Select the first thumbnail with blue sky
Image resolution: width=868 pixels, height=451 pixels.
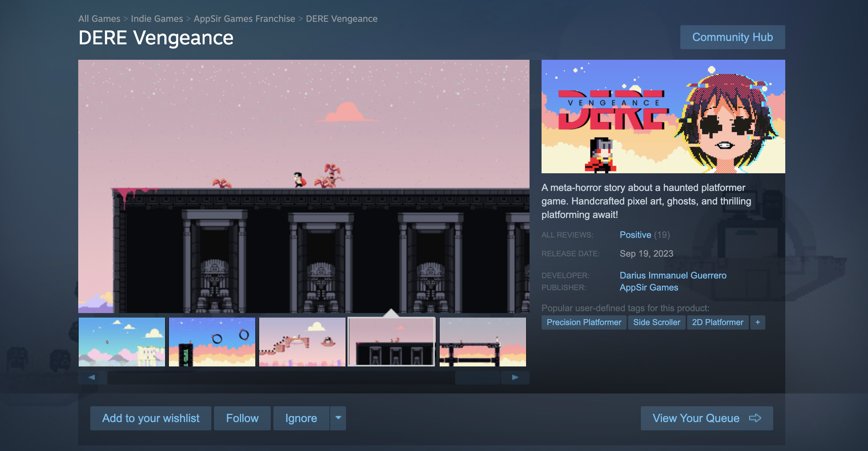click(122, 342)
